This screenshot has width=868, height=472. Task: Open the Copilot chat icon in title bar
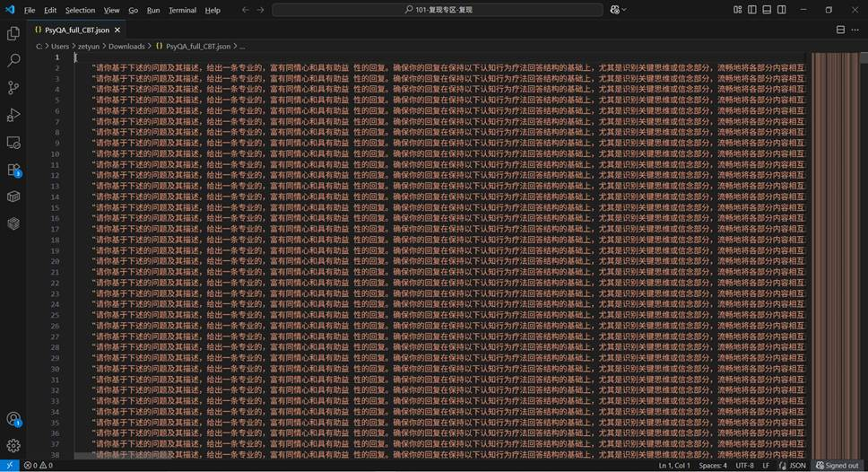pos(614,10)
